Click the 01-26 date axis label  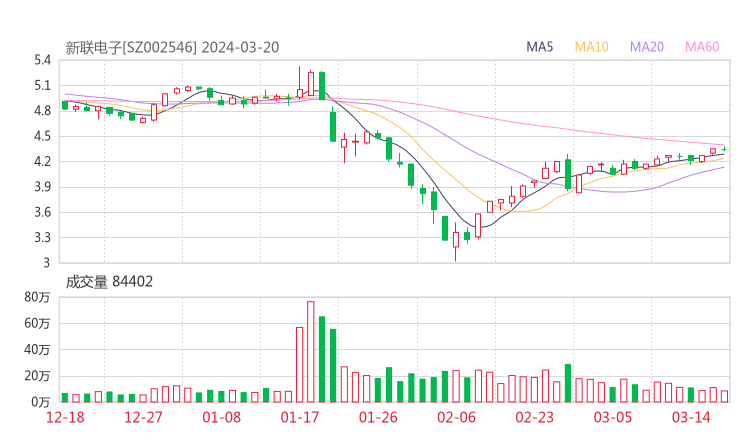pos(378,417)
